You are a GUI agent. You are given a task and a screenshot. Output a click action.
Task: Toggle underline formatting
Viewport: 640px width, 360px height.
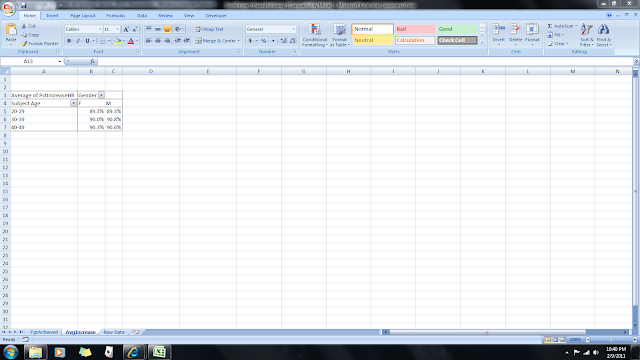tap(87, 41)
